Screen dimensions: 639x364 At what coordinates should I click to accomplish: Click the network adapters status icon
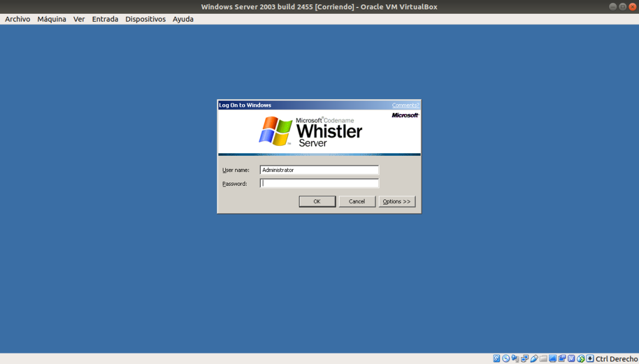coord(524,359)
